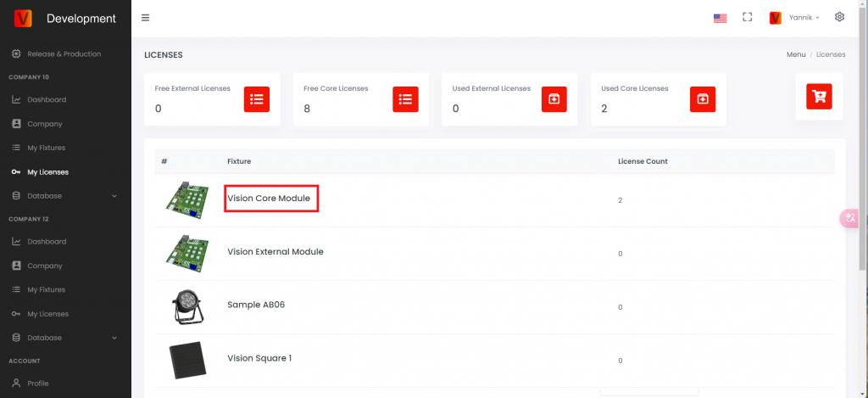Click the Free Core Licenses list icon
868x398 pixels.
coord(405,99)
